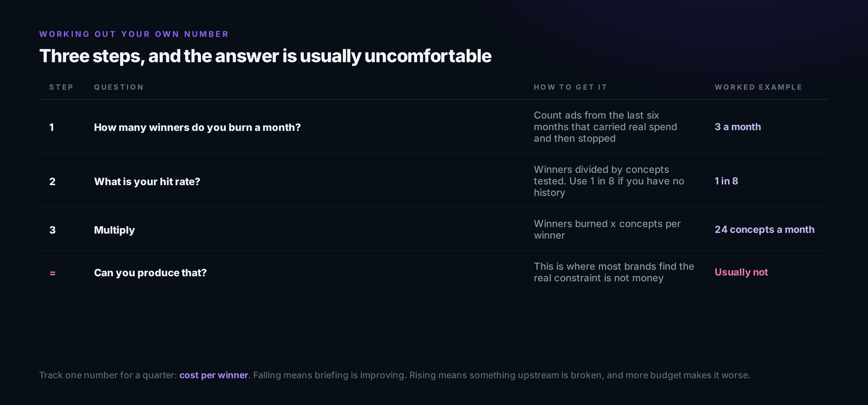Select the pink equals sign in last row

pyautogui.click(x=53, y=273)
